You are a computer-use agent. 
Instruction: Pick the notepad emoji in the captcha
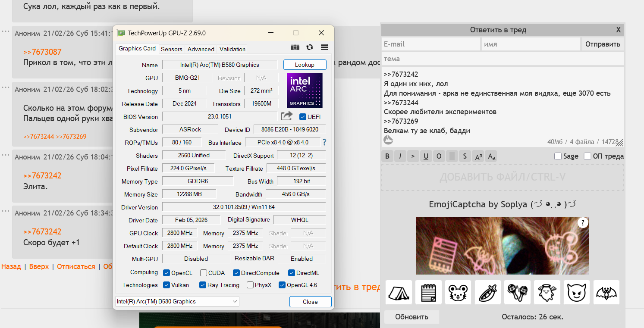428,292
